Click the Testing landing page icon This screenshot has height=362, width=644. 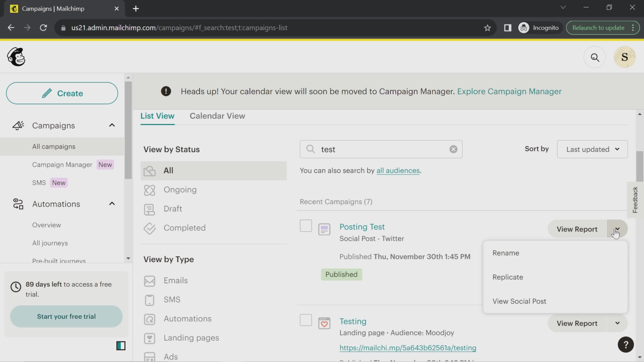click(x=324, y=323)
